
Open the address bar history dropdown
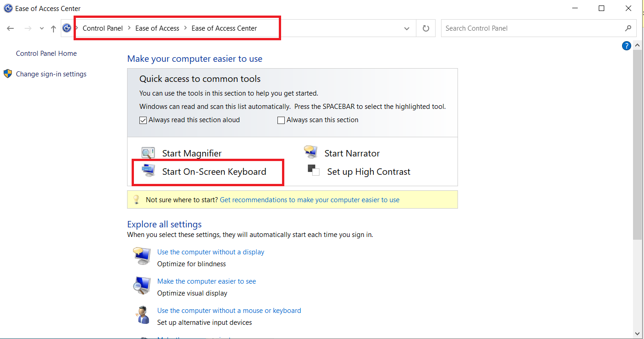(407, 28)
